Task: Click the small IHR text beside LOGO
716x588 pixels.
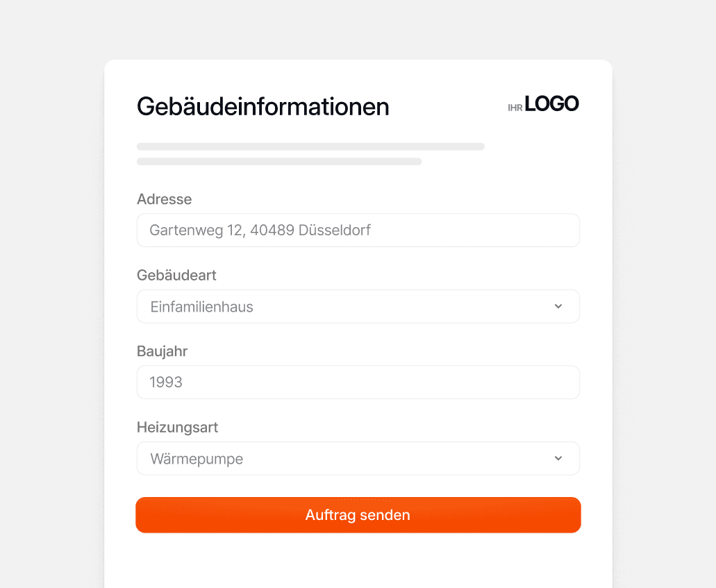Action: (515, 108)
